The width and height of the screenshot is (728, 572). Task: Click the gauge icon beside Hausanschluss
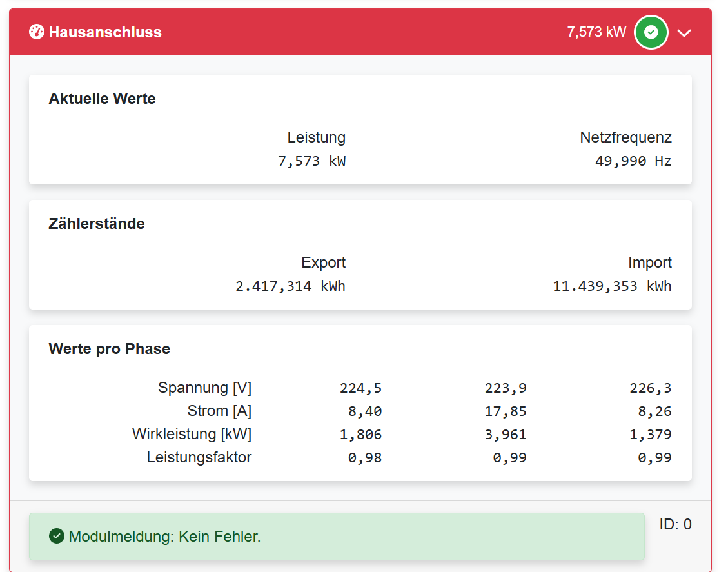[x=37, y=32]
